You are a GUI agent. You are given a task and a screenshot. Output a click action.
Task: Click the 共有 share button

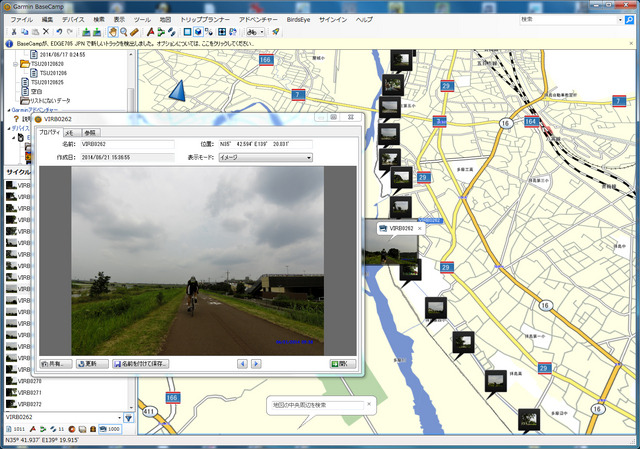[56, 364]
